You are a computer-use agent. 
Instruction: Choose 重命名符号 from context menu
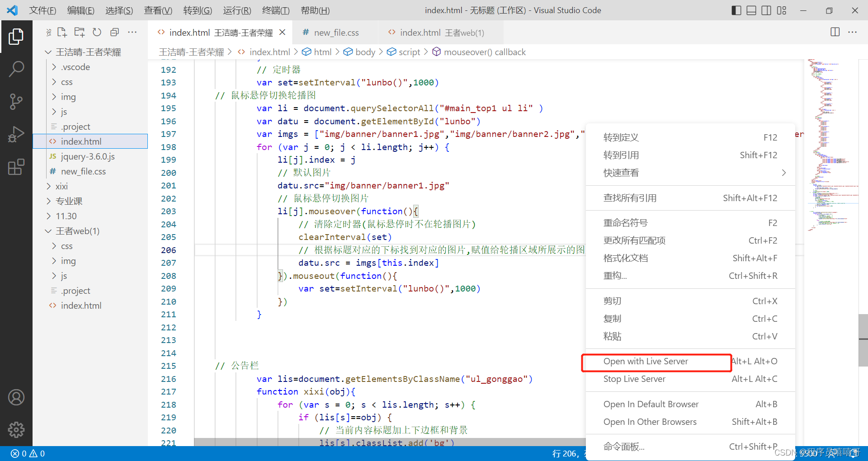click(x=690, y=223)
